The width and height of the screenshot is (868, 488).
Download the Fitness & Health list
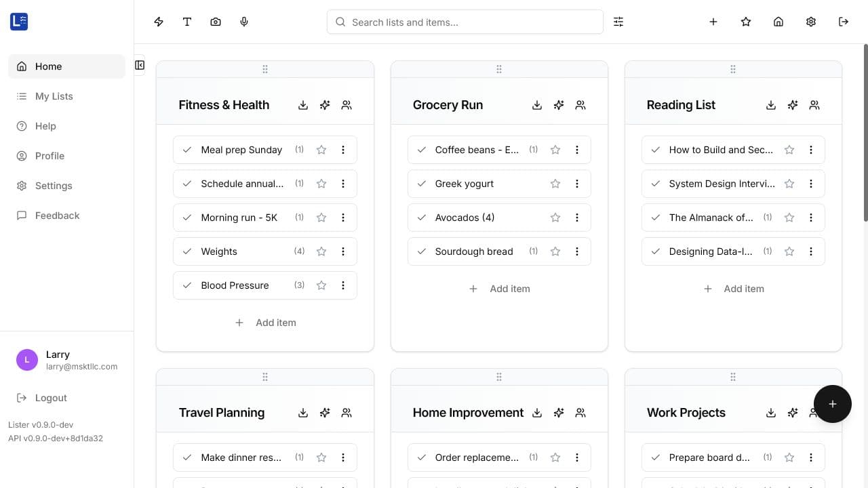[x=303, y=105]
